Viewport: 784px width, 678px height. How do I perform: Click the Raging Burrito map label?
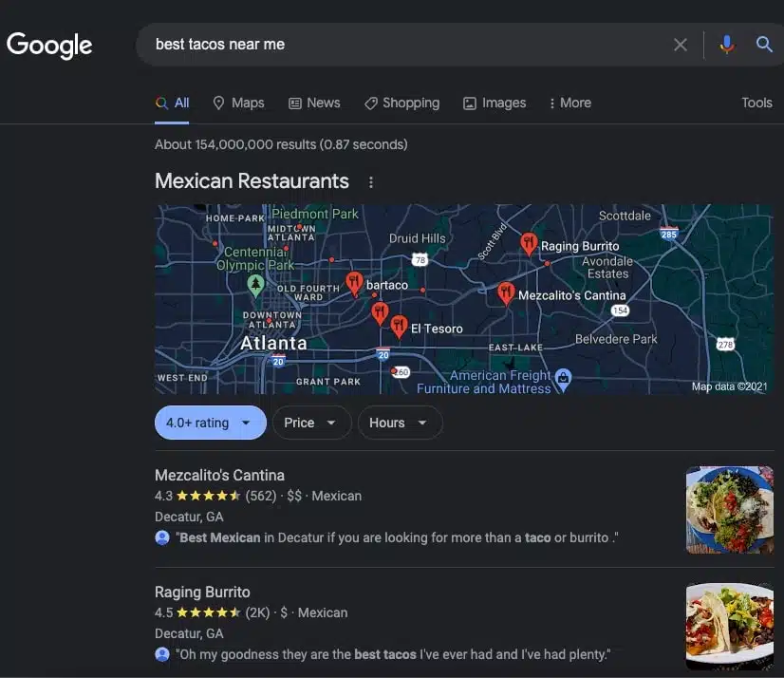pos(580,246)
